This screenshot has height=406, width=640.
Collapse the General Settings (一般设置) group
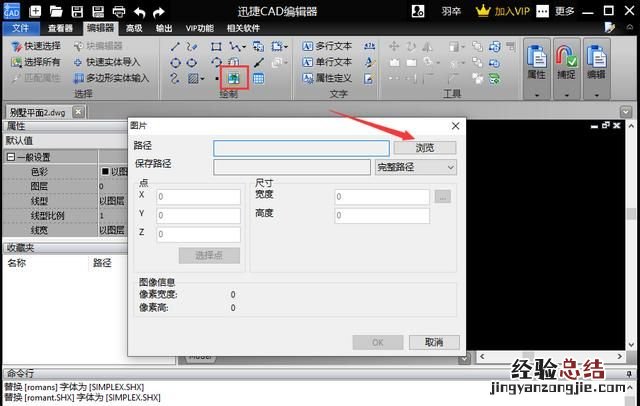point(11,157)
